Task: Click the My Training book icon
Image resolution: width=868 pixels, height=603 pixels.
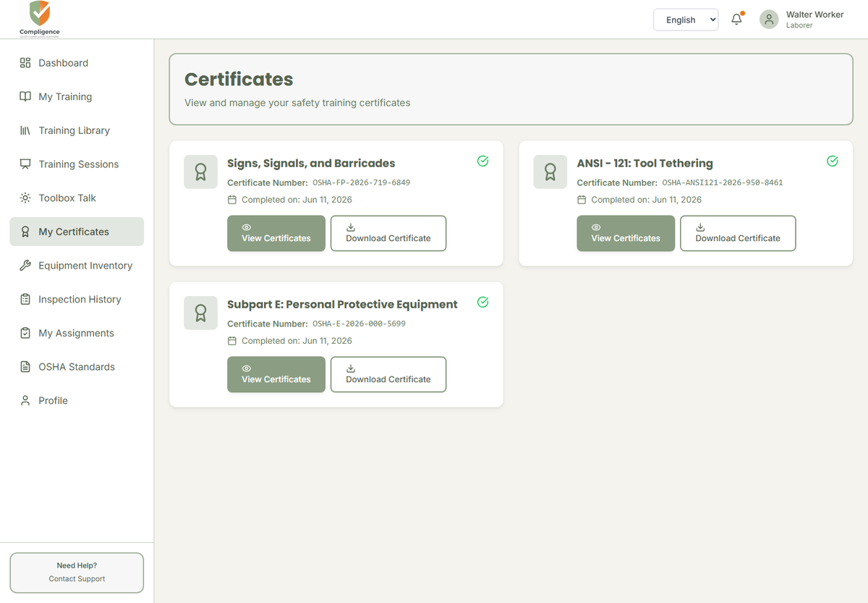Action: (25, 97)
